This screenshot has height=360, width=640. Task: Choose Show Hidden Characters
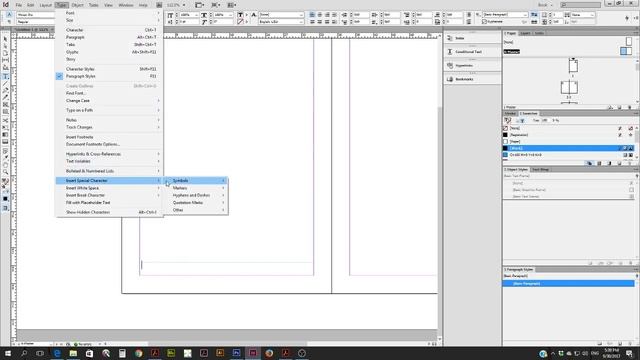109,212
